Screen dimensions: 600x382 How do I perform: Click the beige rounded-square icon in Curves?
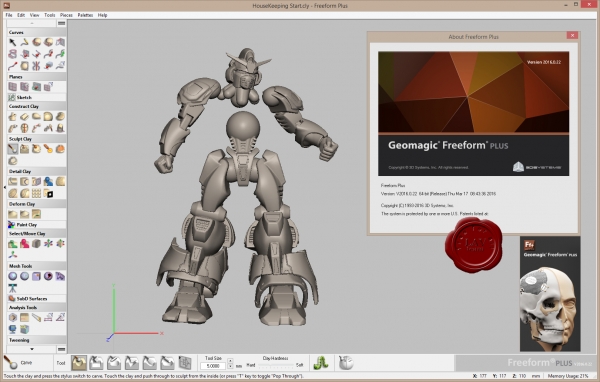[24, 66]
